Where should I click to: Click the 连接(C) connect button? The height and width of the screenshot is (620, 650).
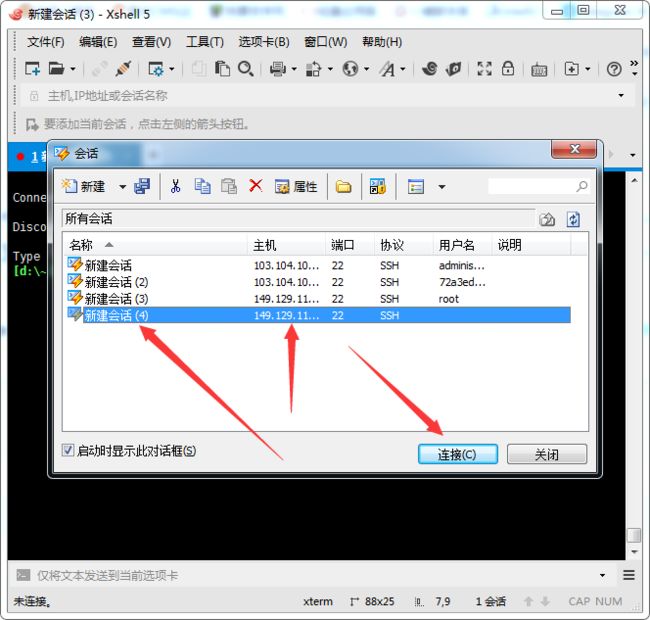[458, 454]
